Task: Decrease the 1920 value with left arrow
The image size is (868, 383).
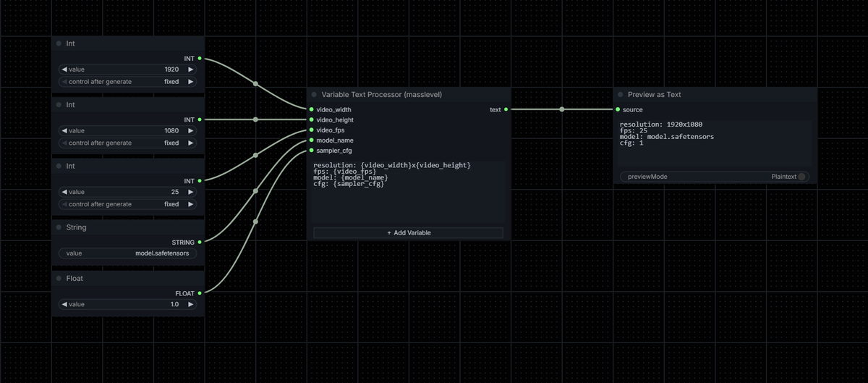Action: pyautogui.click(x=64, y=70)
